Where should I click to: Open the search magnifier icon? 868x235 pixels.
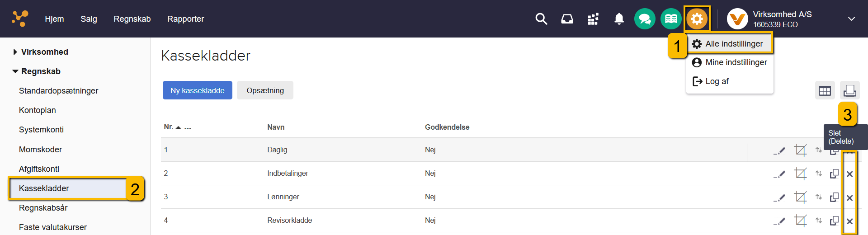click(541, 19)
